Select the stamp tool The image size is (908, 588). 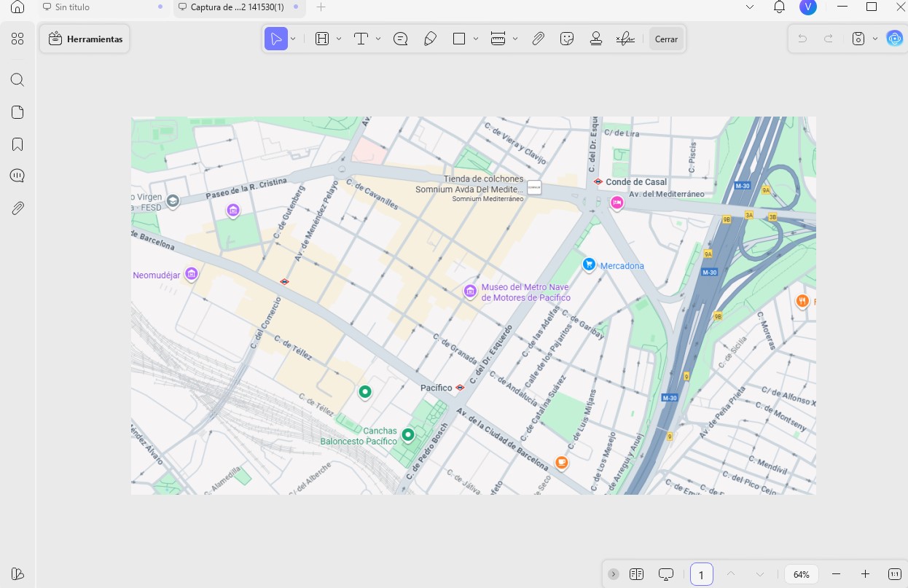pos(596,39)
